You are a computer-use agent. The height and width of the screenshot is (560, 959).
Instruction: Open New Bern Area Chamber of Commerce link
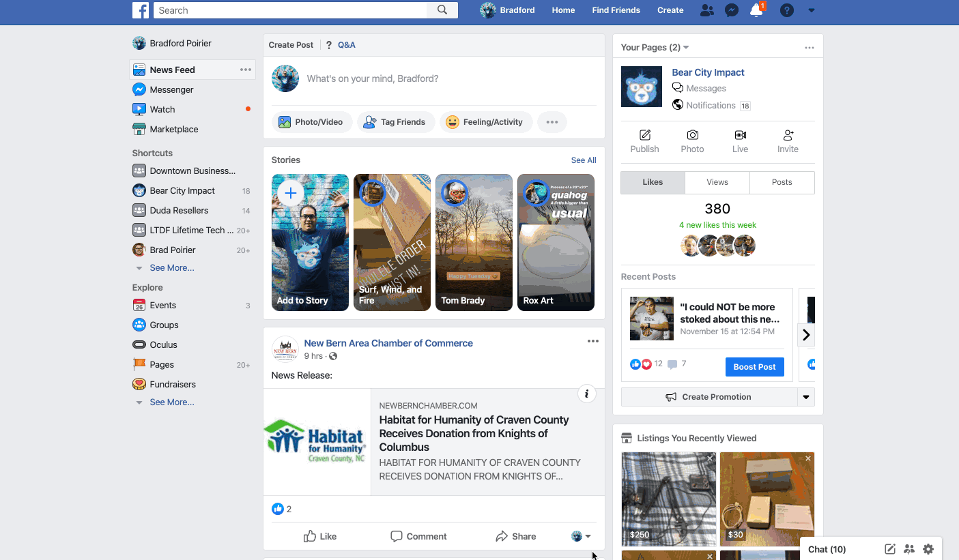(388, 343)
